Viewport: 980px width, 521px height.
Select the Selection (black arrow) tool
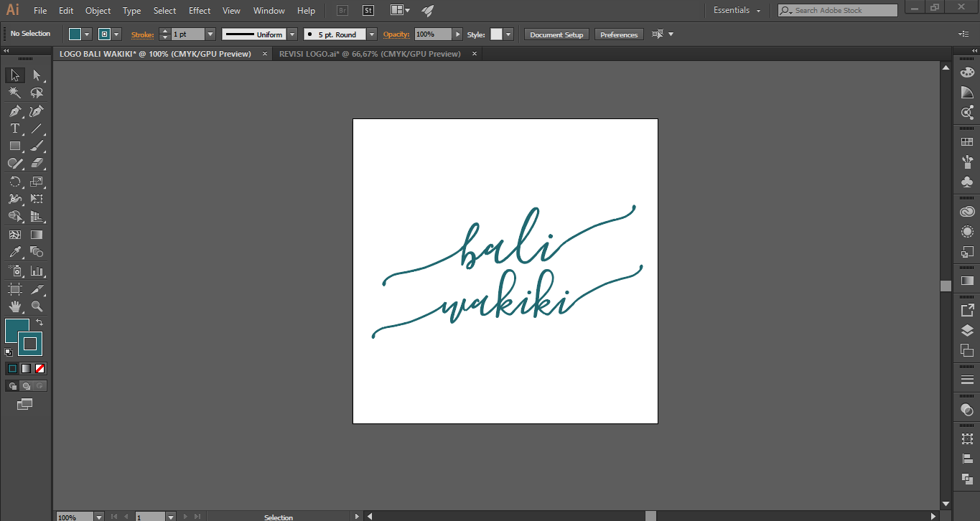(15, 75)
